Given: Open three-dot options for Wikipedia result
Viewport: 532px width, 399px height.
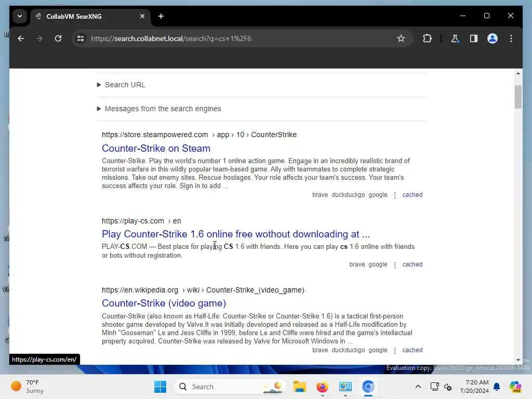Looking at the screenshot, I should [x=395, y=351].
